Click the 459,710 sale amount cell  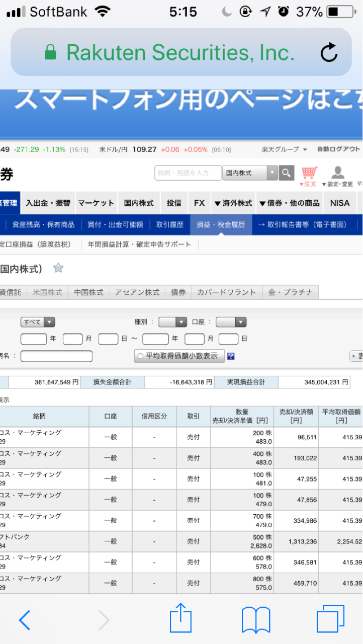pyautogui.click(x=296, y=583)
